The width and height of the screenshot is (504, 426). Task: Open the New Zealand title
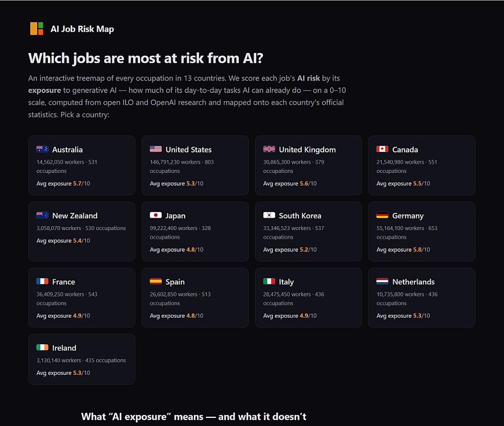74,216
